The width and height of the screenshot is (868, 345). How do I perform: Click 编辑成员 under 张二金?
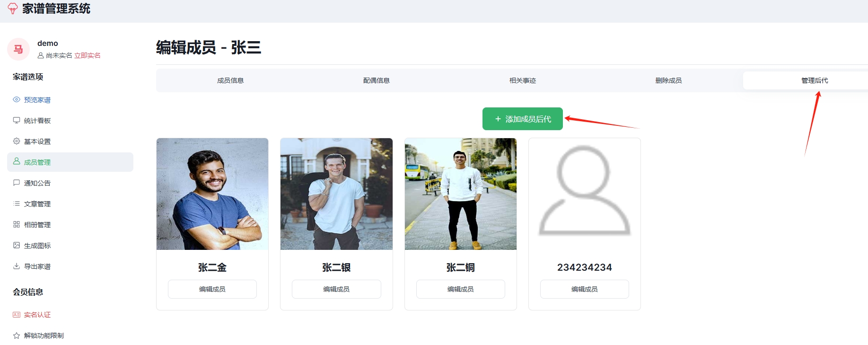(212, 289)
